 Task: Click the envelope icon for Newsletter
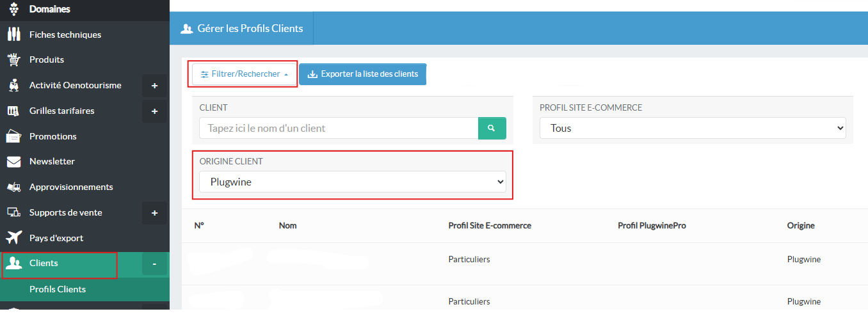[x=13, y=162]
